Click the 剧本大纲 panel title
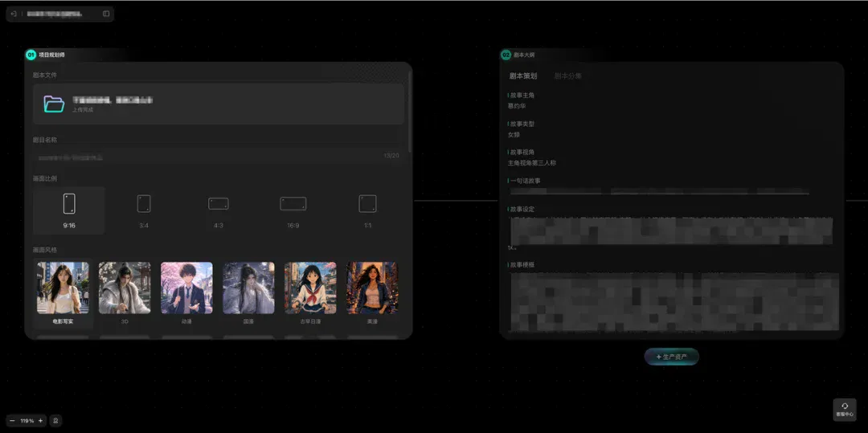 [x=524, y=55]
